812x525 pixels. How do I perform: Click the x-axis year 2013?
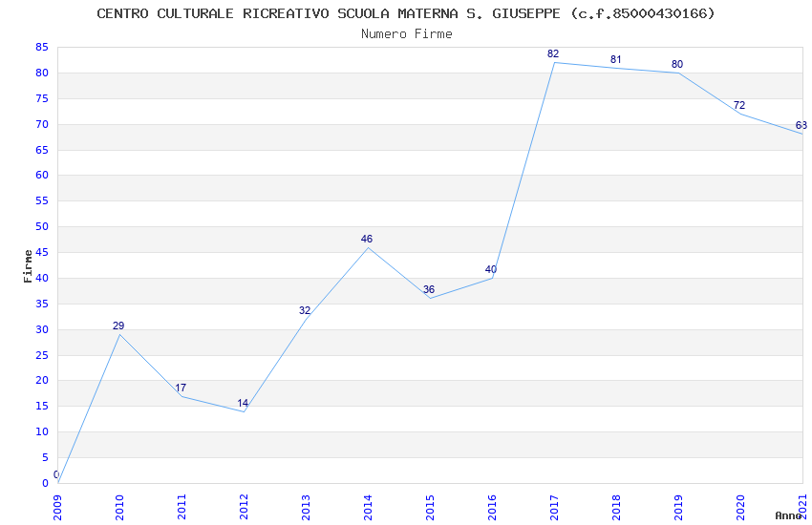306,508
